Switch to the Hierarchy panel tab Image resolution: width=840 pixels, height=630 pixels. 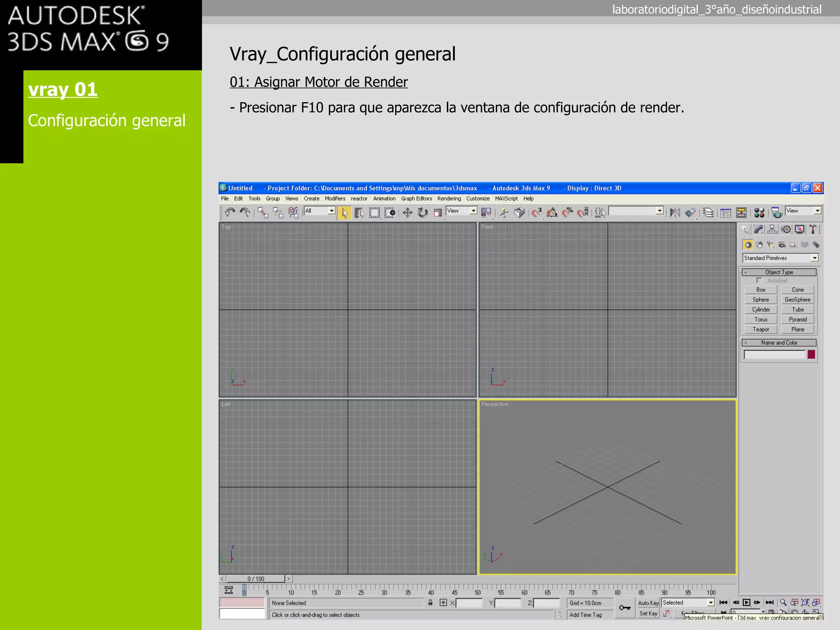pos(772,230)
